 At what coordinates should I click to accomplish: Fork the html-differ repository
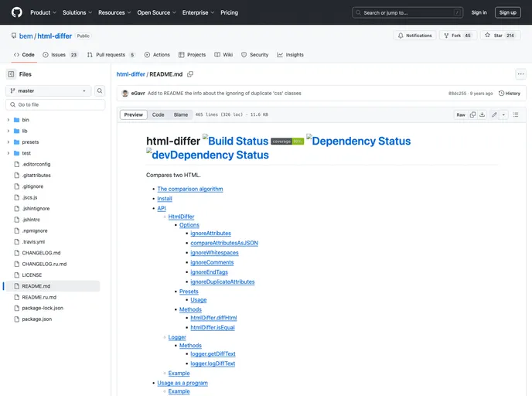click(458, 36)
